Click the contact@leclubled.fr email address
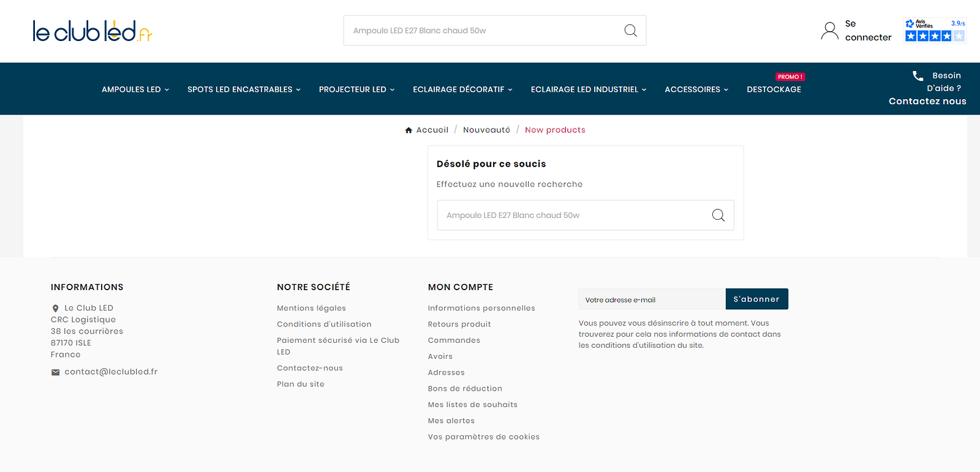980x472 pixels. [x=111, y=372]
